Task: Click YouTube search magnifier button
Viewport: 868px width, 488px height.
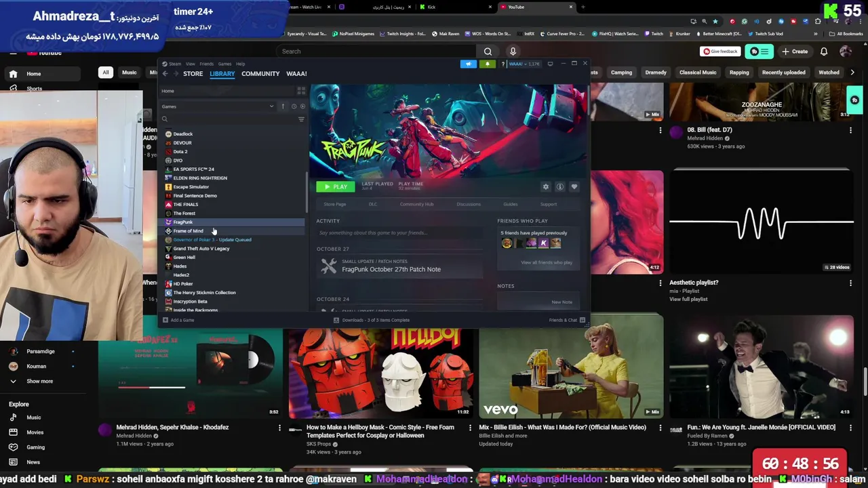Action: pyautogui.click(x=488, y=52)
